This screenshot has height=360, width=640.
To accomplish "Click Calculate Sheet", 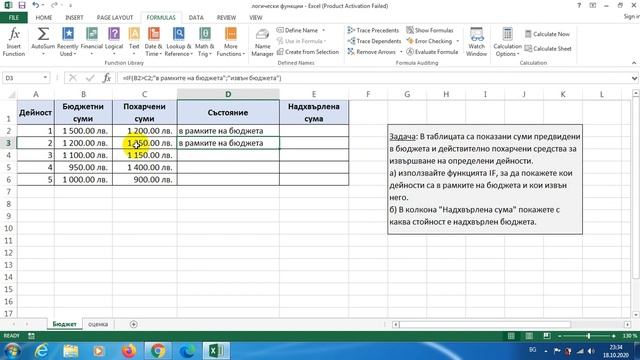I will (x=548, y=49).
